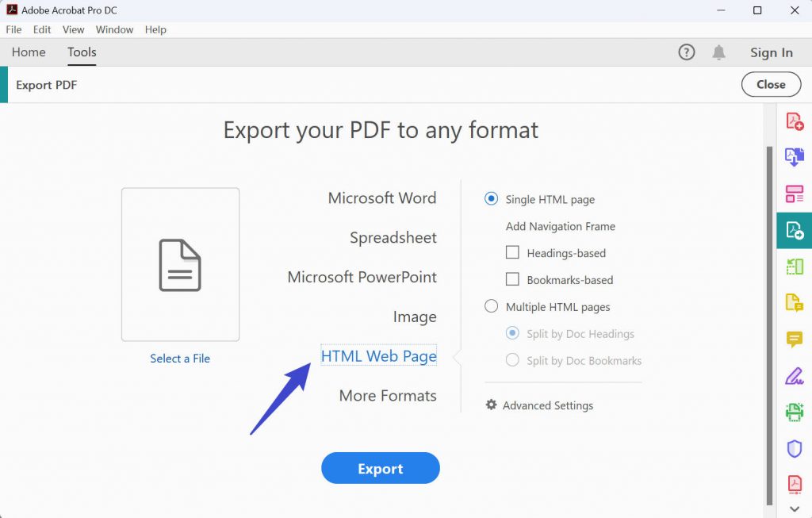Viewport: 812px width, 518px height.
Task: Open the Combine Files tool
Action: pyautogui.click(x=795, y=157)
